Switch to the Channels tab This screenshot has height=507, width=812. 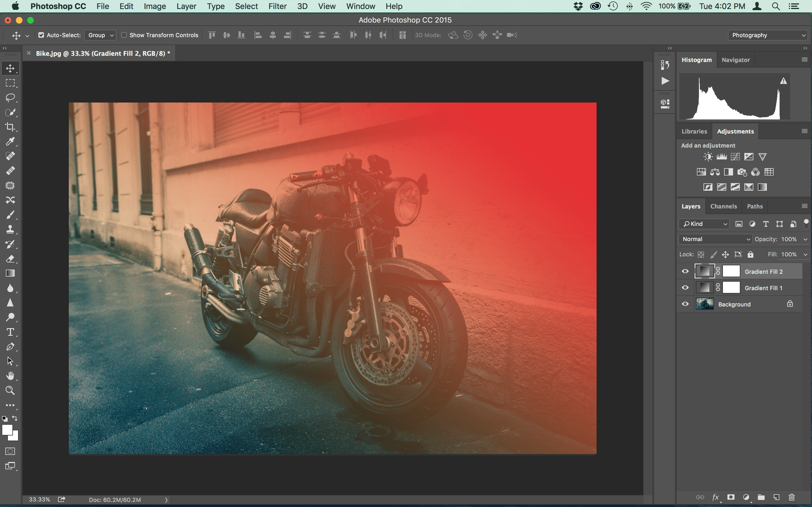click(x=724, y=206)
